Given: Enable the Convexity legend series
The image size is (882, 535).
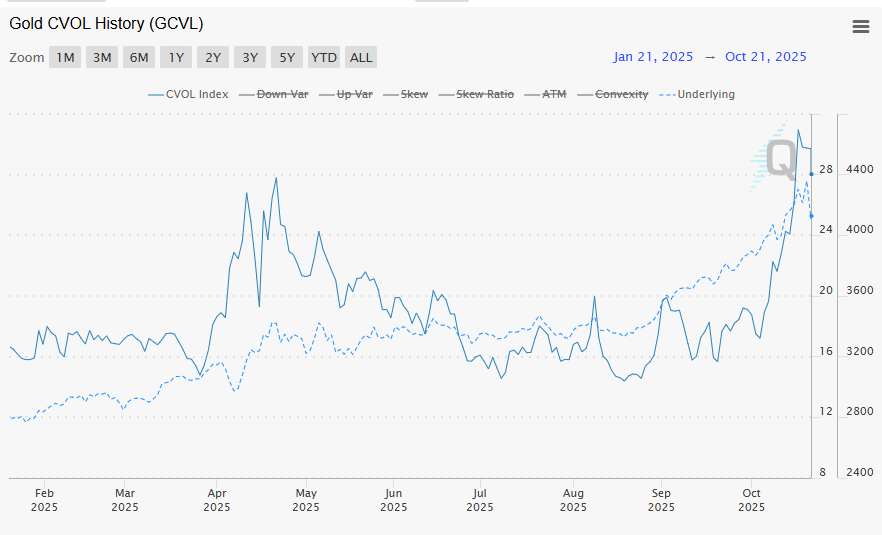Looking at the screenshot, I should (x=613, y=95).
